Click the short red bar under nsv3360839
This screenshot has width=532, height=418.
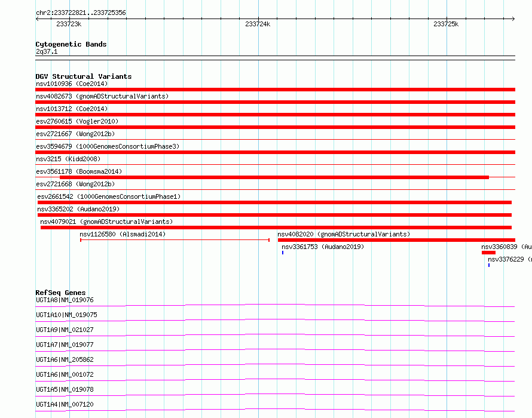[488, 253]
